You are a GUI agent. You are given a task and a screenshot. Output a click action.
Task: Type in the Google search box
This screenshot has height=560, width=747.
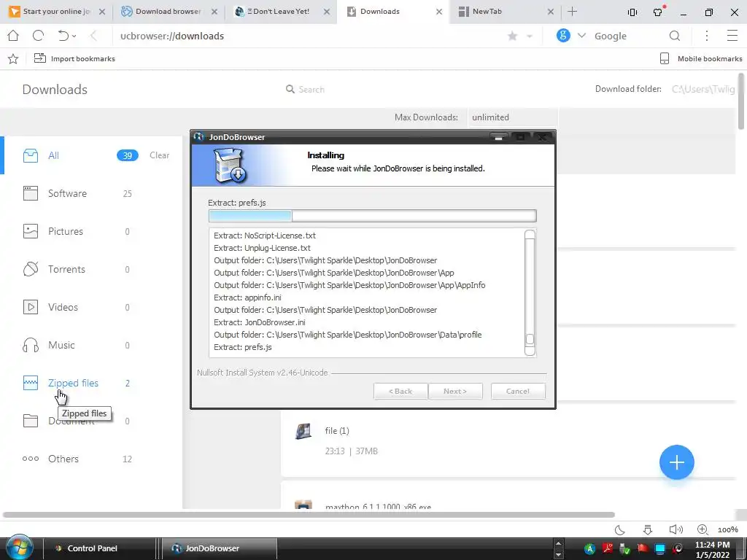(x=629, y=36)
